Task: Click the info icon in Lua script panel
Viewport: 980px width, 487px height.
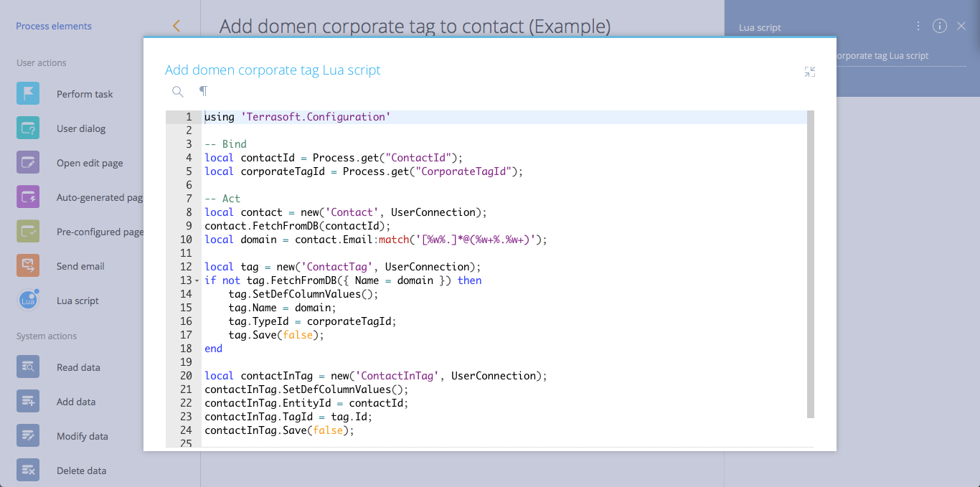Action: 940,26
